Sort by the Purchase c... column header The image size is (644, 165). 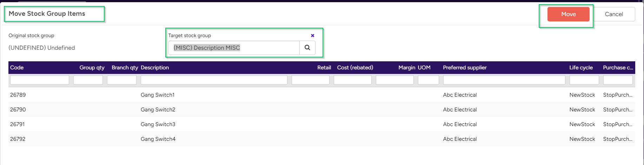pos(618,68)
